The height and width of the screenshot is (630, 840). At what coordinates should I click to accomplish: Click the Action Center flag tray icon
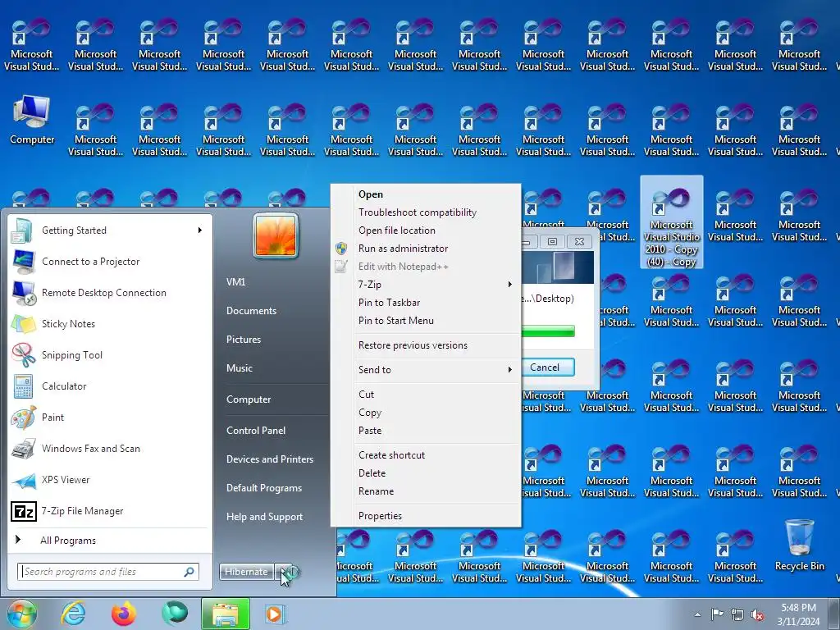coord(717,614)
